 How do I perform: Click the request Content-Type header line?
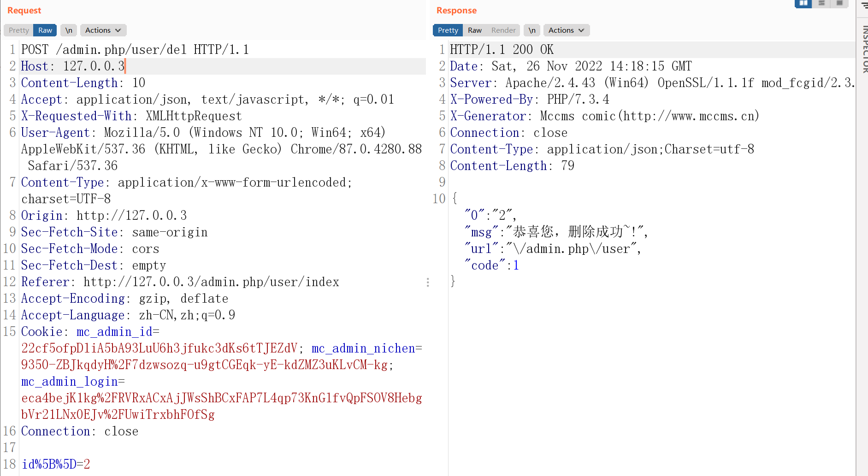pyautogui.click(x=187, y=191)
